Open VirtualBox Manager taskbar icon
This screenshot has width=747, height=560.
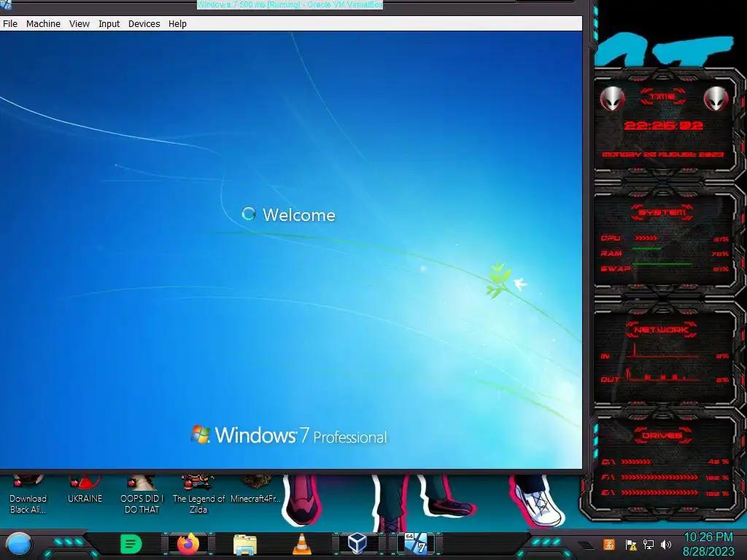(357, 544)
